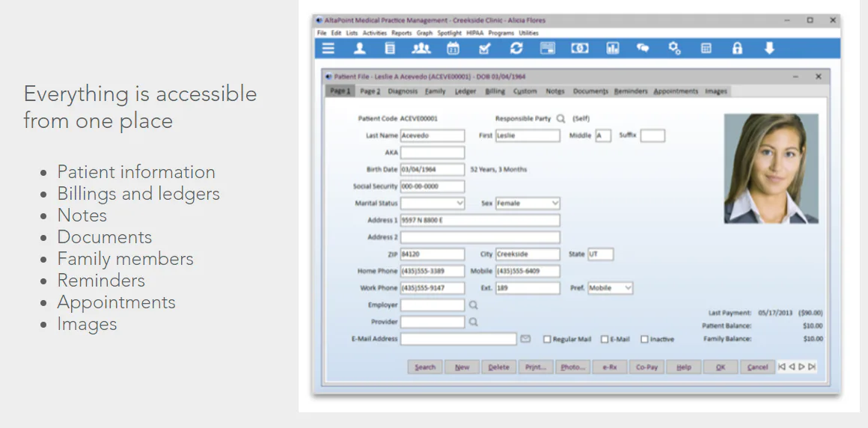
Task: Open the Utilities menu
Action: click(x=529, y=33)
